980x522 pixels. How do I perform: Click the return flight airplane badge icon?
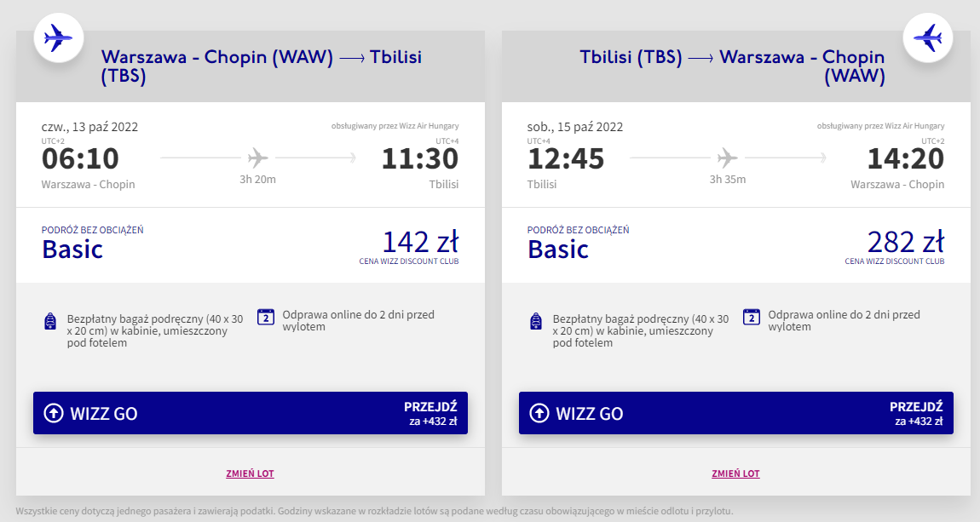[927, 37]
